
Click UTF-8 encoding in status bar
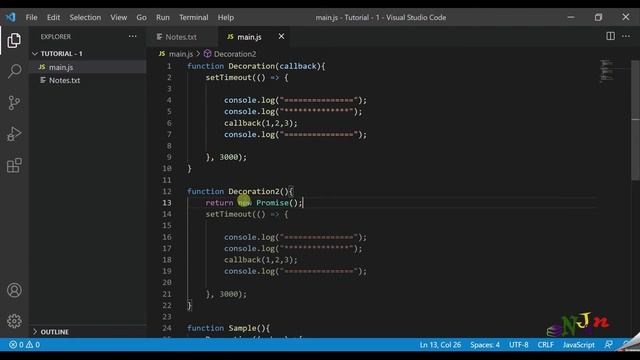click(x=518, y=344)
